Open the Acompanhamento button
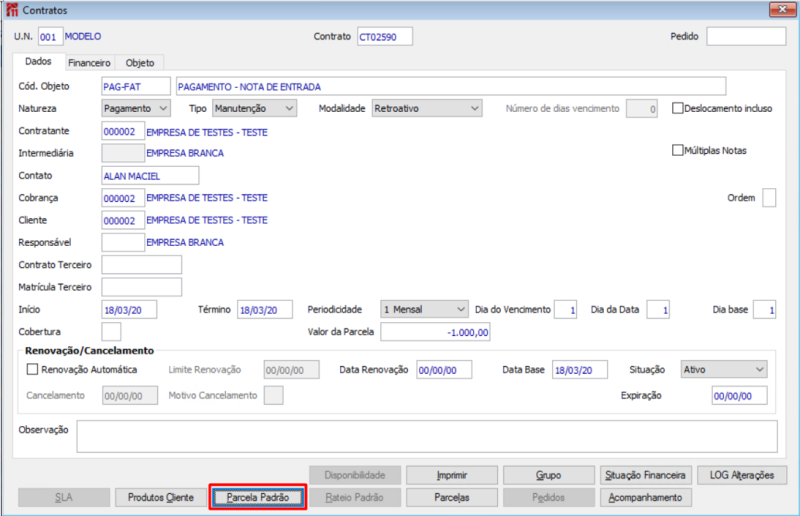The image size is (800, 516). click(x=645, y=497)
